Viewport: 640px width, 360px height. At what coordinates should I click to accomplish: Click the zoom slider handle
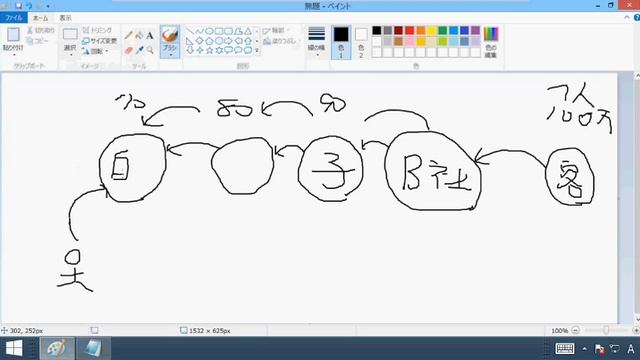coord(606,330)
